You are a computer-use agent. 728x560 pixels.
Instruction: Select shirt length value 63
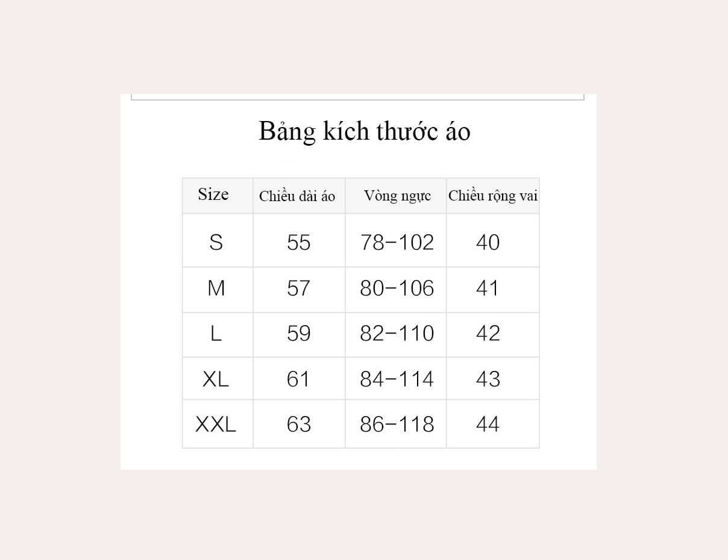point(299,425)
